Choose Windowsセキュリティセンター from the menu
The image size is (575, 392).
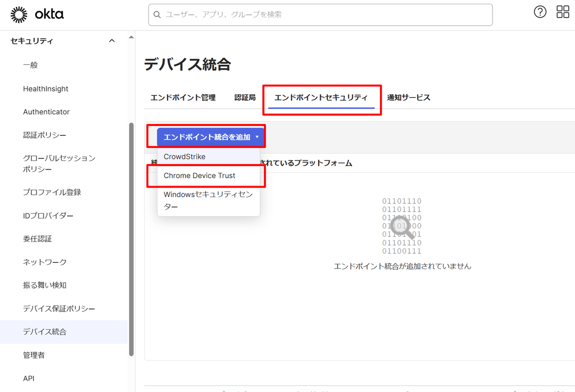tap(209, 200)
